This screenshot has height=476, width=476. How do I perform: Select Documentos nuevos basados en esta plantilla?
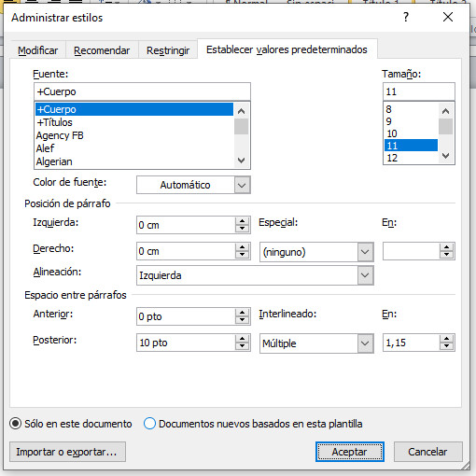click(x=253, y=424)
